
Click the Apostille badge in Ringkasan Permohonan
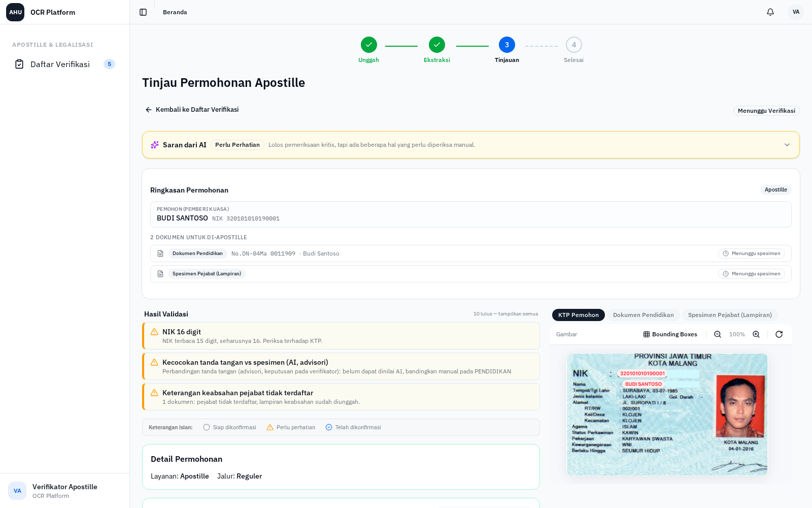point(776,190)
